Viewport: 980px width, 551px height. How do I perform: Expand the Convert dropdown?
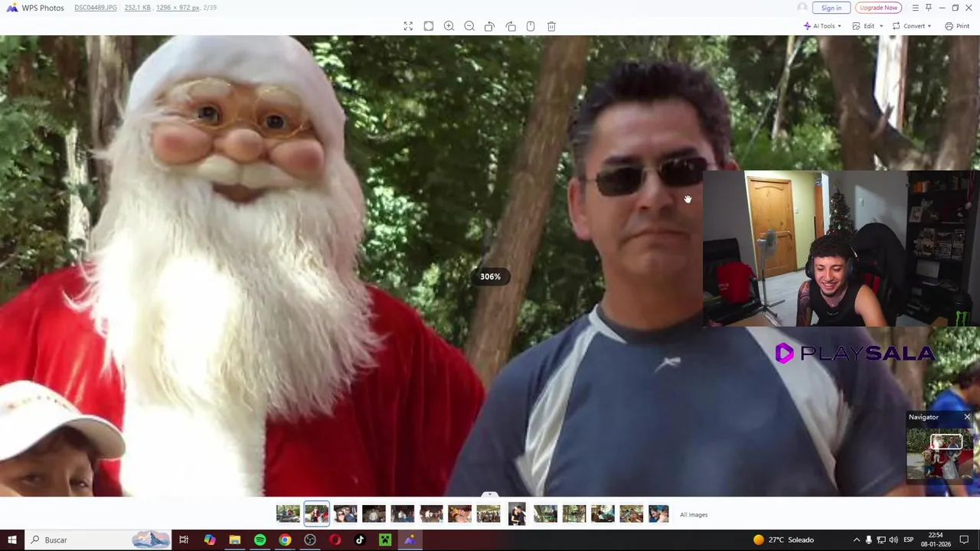[912, 26]
